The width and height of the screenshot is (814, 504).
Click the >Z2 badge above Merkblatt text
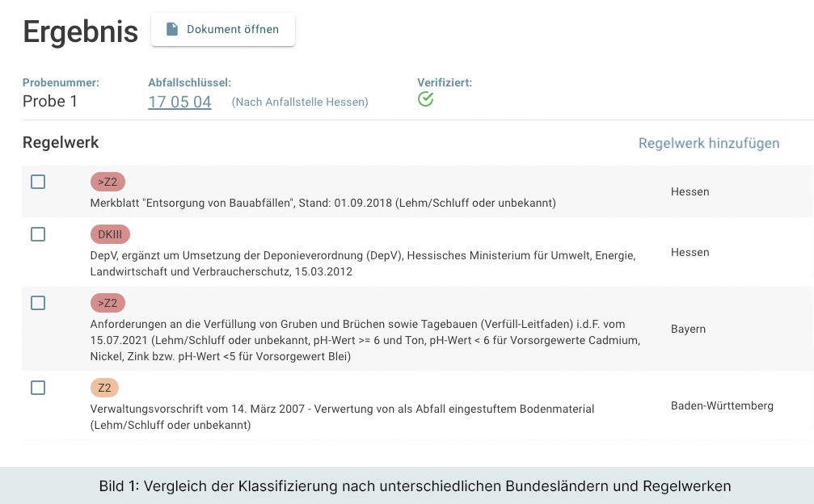108,182
